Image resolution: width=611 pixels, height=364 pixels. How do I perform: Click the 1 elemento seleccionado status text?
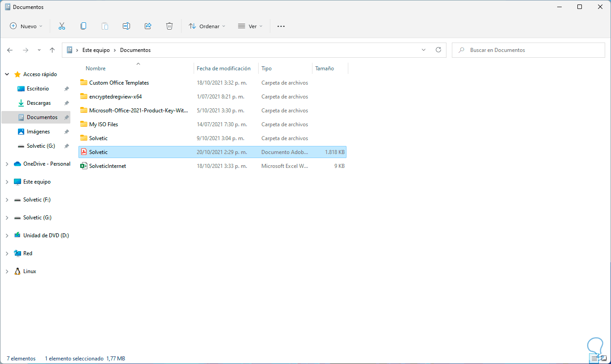[74, 359]
